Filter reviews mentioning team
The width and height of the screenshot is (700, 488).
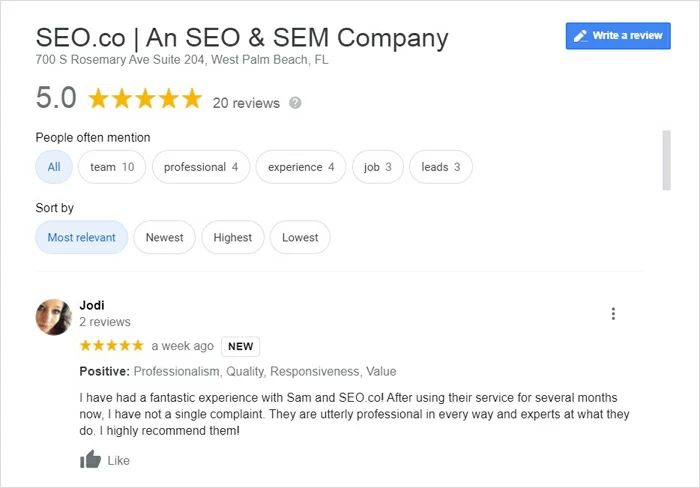coord(112,167)
